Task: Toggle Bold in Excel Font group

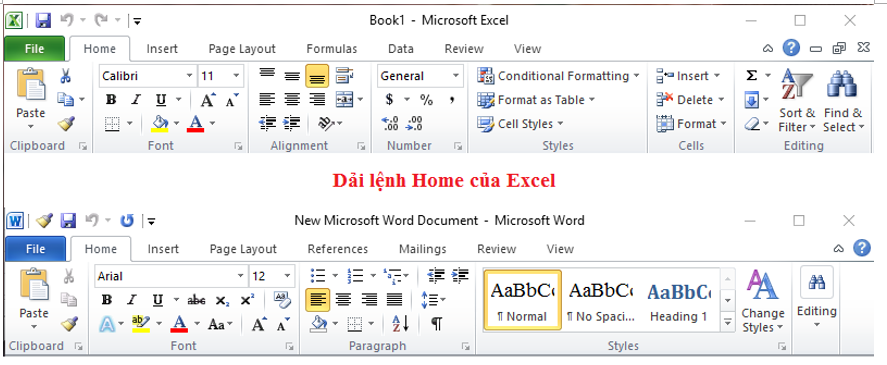Action: [x=111, y=100]
